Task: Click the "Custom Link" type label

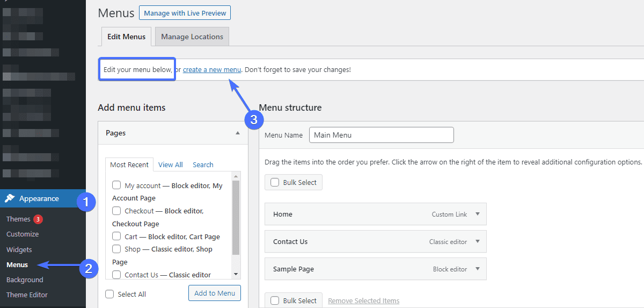Action: [450, 214]
